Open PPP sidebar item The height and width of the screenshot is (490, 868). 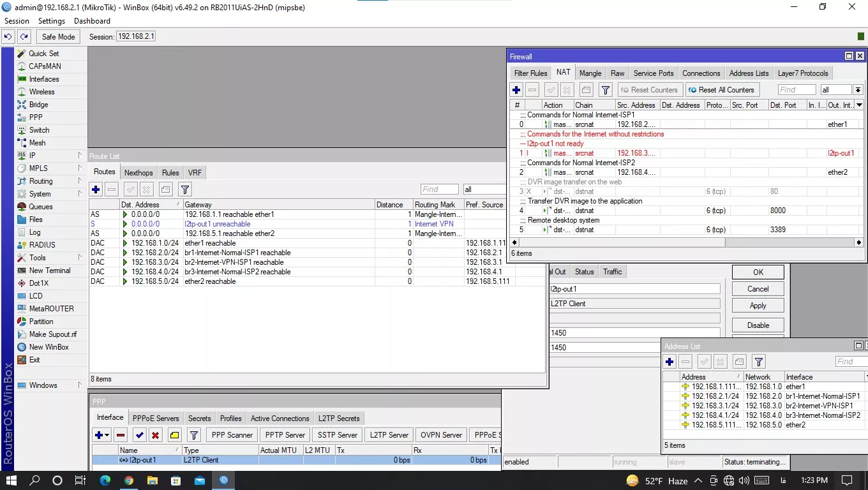[x=36, y=117]
